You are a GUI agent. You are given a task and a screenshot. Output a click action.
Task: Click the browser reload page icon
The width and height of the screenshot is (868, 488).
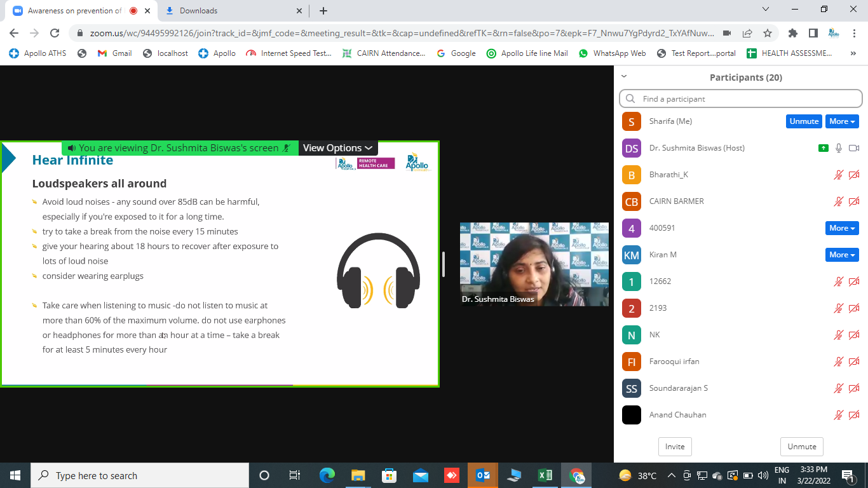click(55, 33)
